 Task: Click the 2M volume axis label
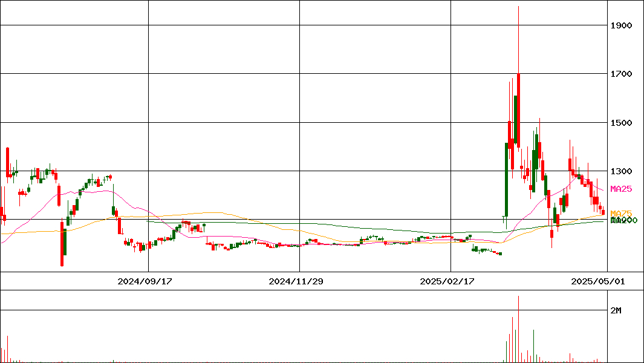[616, 310]
